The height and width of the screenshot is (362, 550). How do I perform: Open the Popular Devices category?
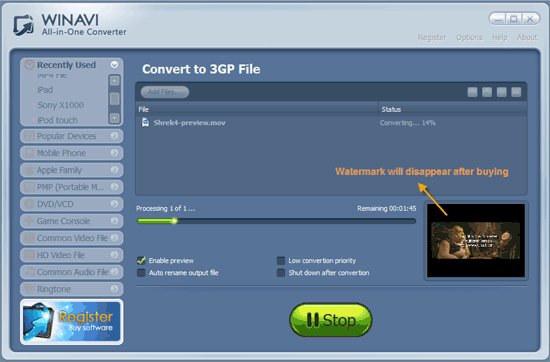pos(72,136)
